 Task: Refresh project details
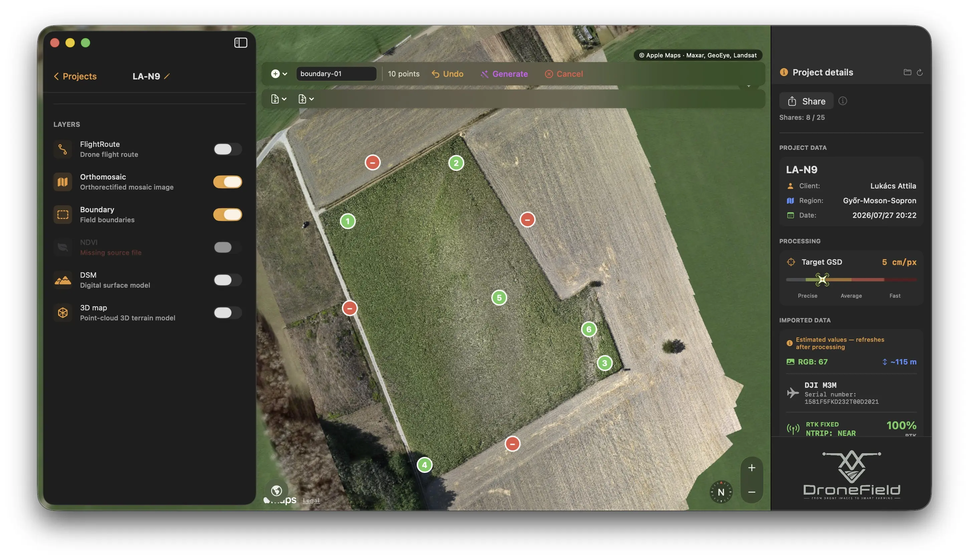[919, 72]
